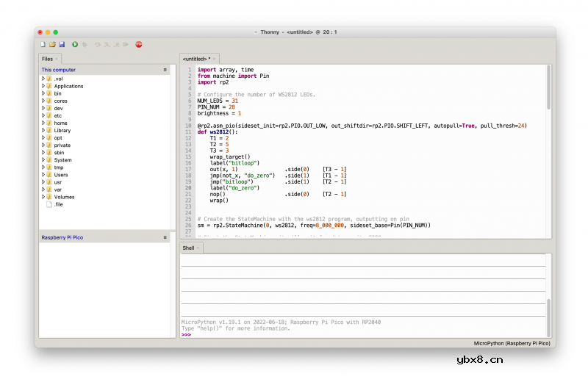Switch to the Shell tab
Viewport: 588px width, 382px height.
(188, 248)
